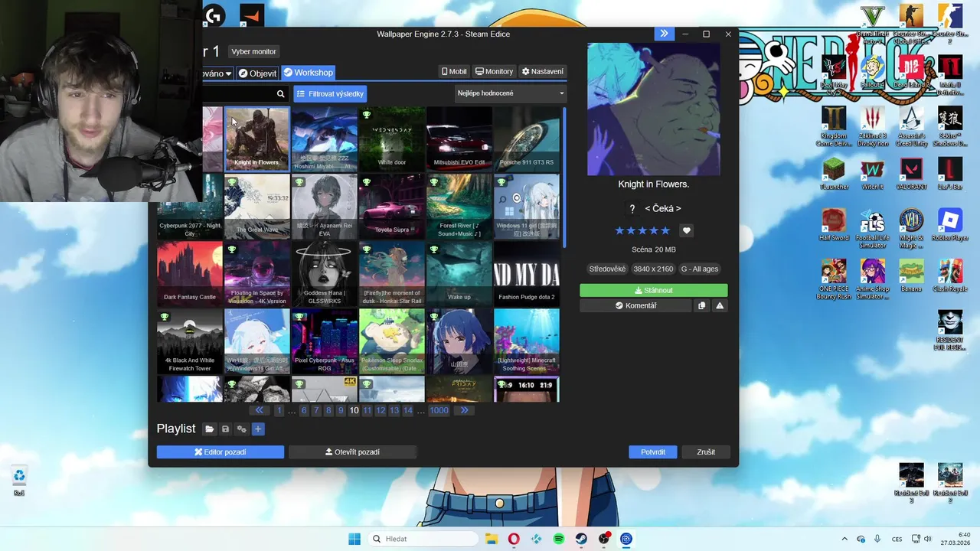Click the Otevřít pozadí button
Viewport: 980px width, 551px height.
tap(352, 452)
